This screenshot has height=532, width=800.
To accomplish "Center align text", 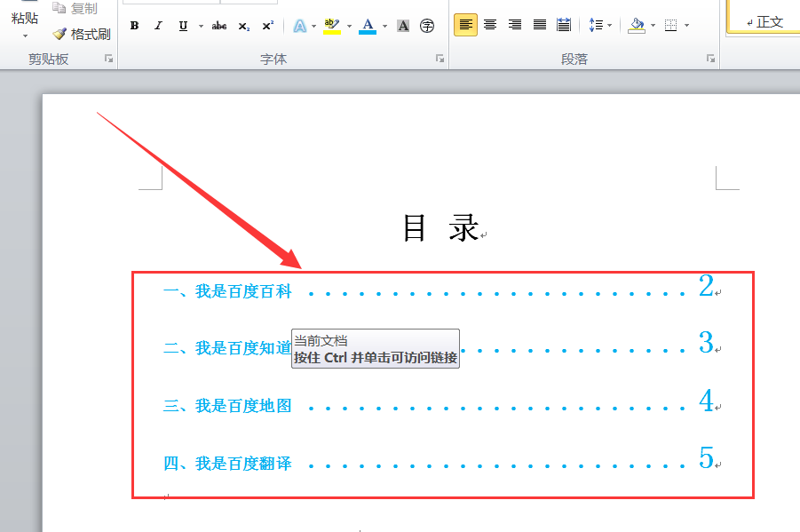I will point(490,25).
